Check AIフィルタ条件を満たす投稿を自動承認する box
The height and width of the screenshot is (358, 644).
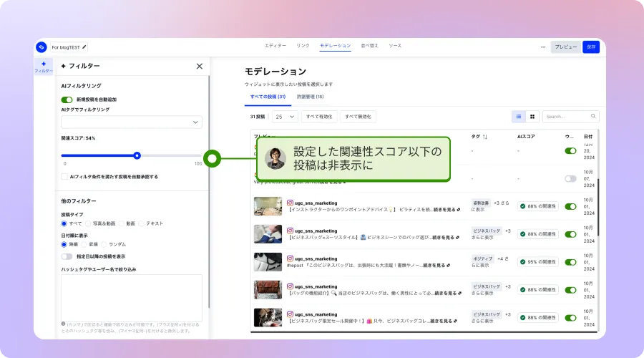coord(64,177)
